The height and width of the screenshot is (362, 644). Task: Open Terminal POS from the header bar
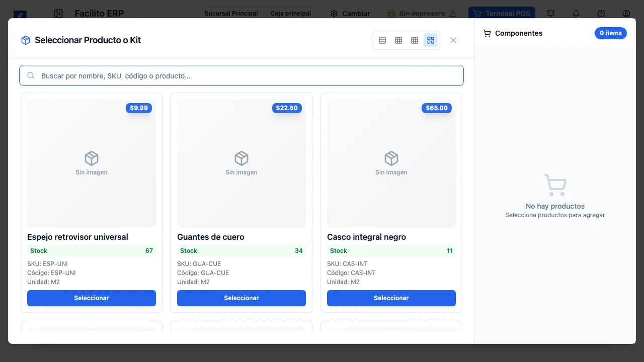tap(502, 14)
